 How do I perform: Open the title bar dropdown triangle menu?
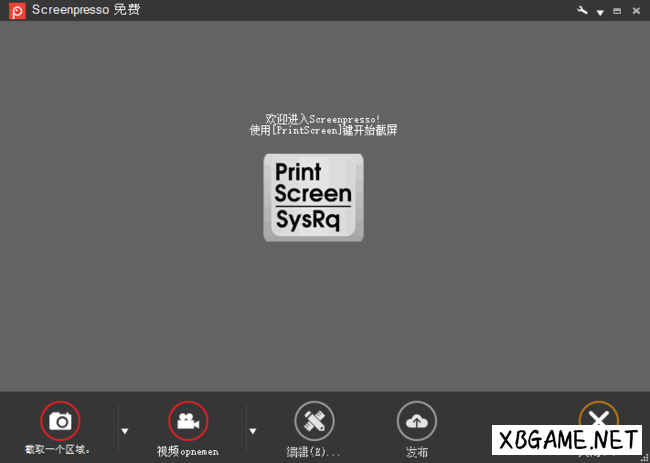(x=600, y=12)
